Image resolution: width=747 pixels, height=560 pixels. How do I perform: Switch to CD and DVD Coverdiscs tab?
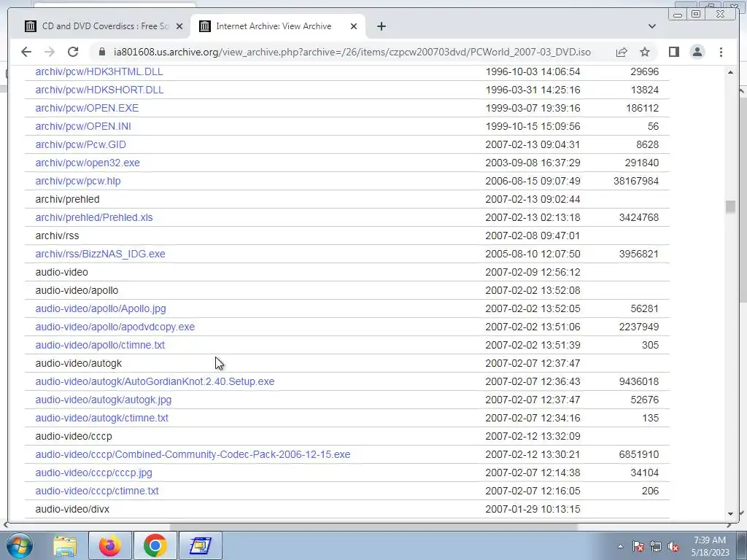click(x=104, y=26)
